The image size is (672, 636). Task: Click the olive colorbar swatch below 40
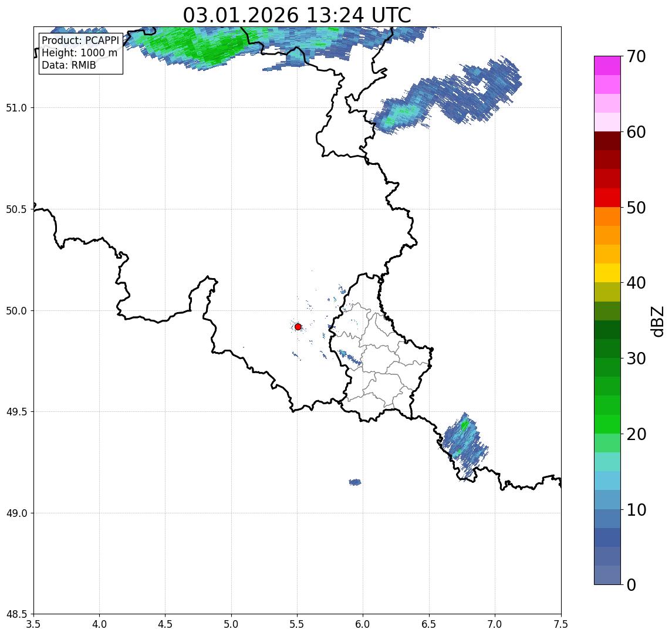(607, 292)
